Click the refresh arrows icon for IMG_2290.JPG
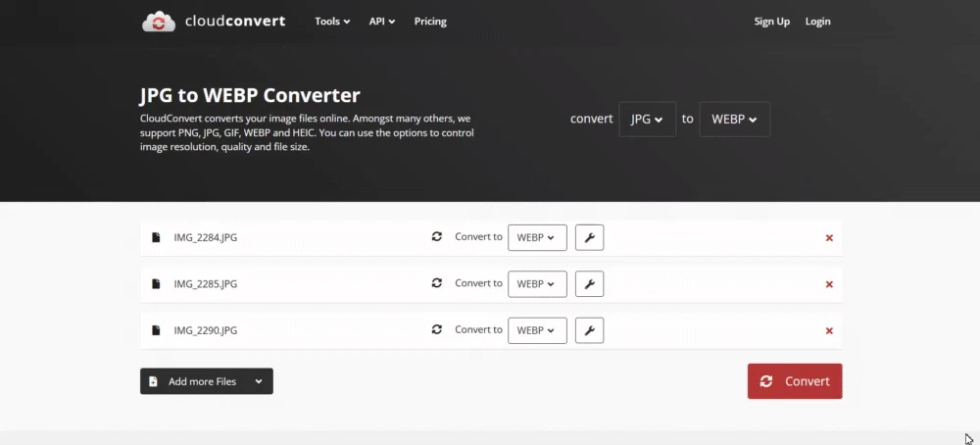The width and height of the screenshot is (980, 445). pos(437,329)
